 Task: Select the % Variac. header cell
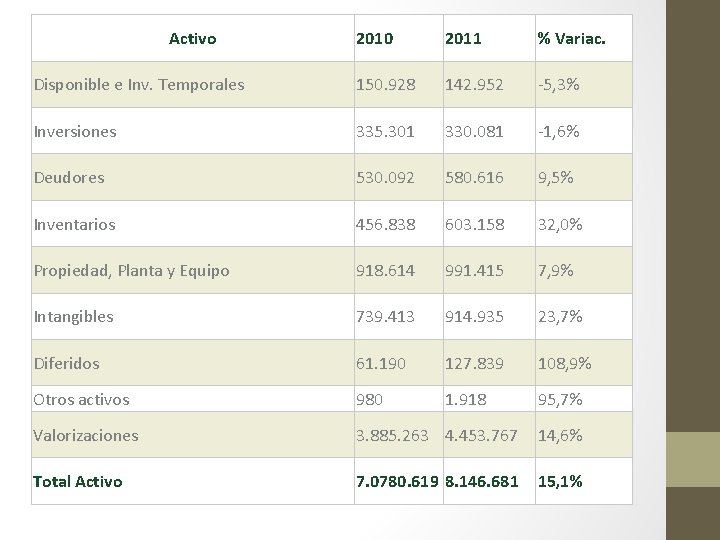pyautogui.click(x=572, y=39)
